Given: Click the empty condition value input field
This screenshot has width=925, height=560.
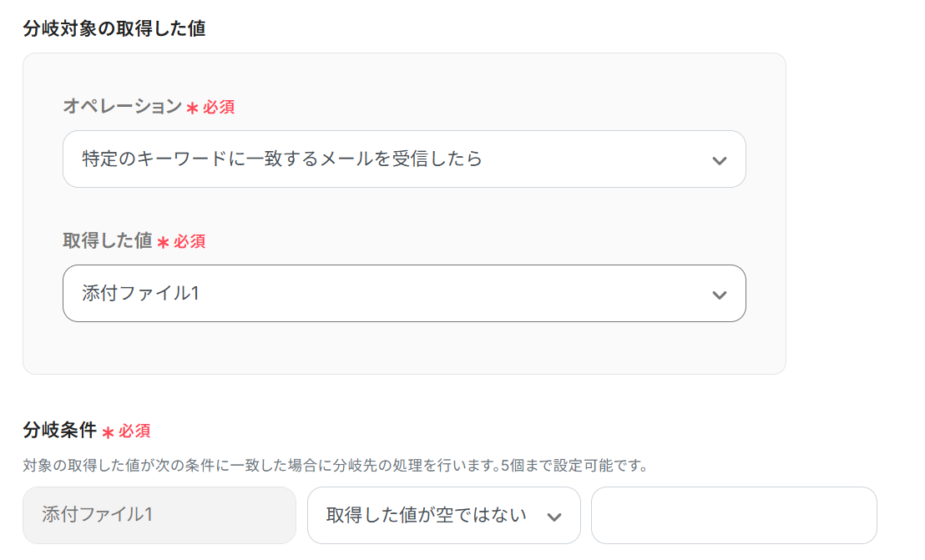Looking at the screenshot, I should pyautogui.click(x=733, y=515).
